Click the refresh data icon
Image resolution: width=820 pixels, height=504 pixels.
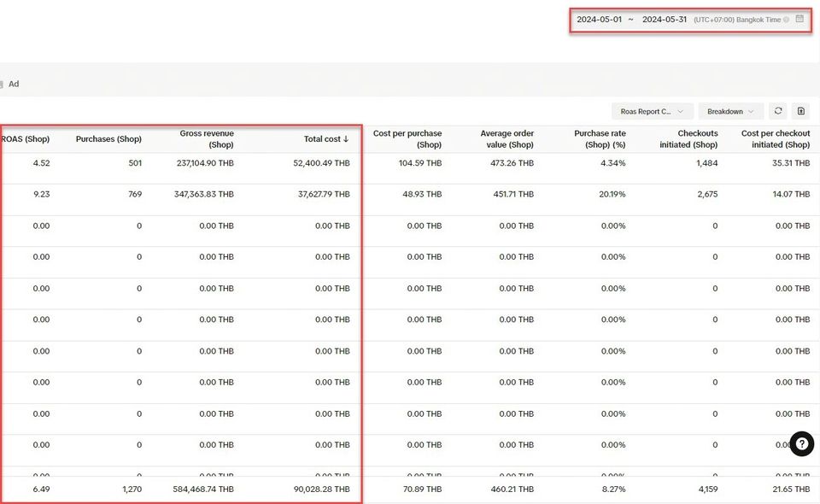[777, 111]
